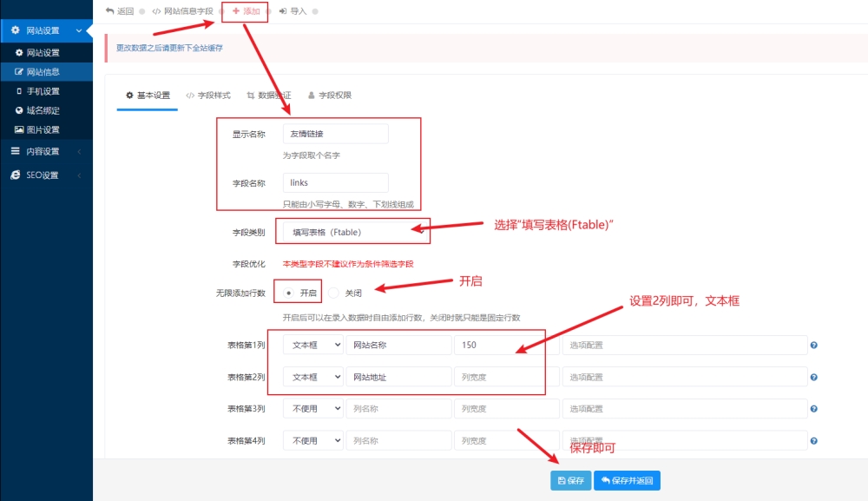Expand the SEO设置 sidebar menu
This screenshot has width=868, height=501.
coord(47,175)
